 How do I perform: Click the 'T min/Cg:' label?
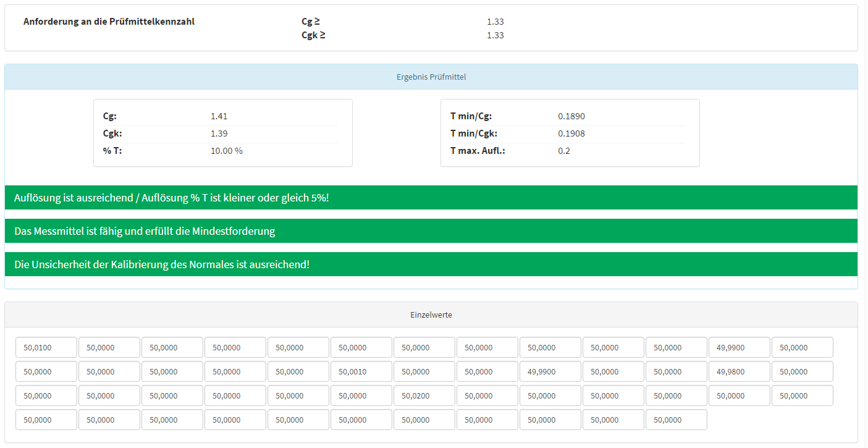[x=471, y=116]
